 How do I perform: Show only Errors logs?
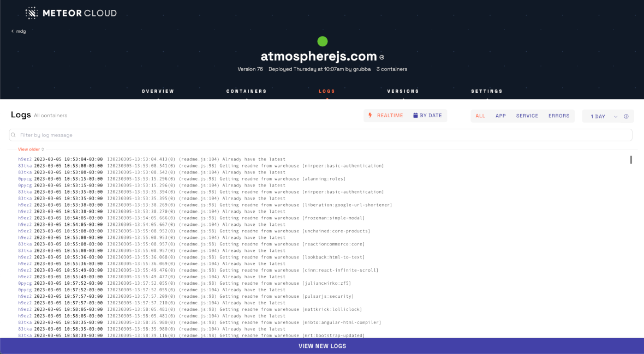click(x=559, y=116)
